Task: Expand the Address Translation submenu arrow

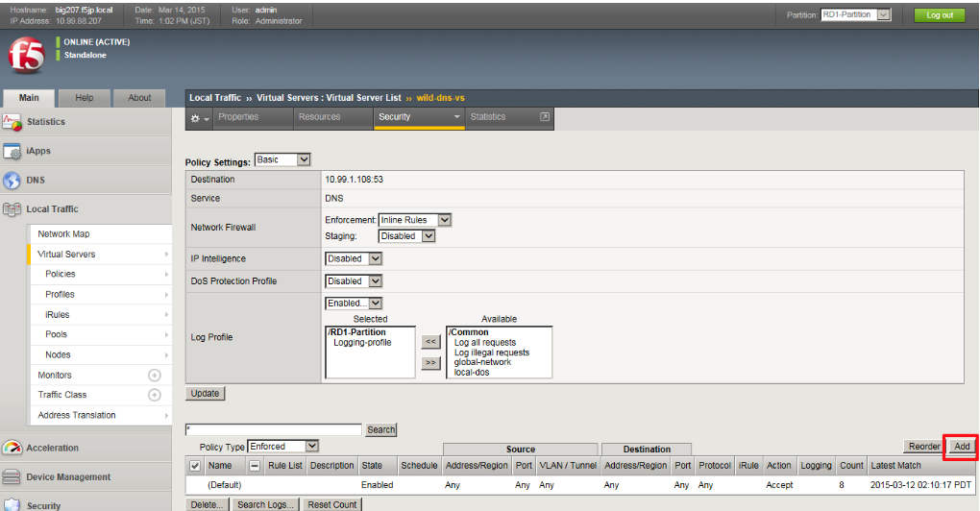Action: 166,415
